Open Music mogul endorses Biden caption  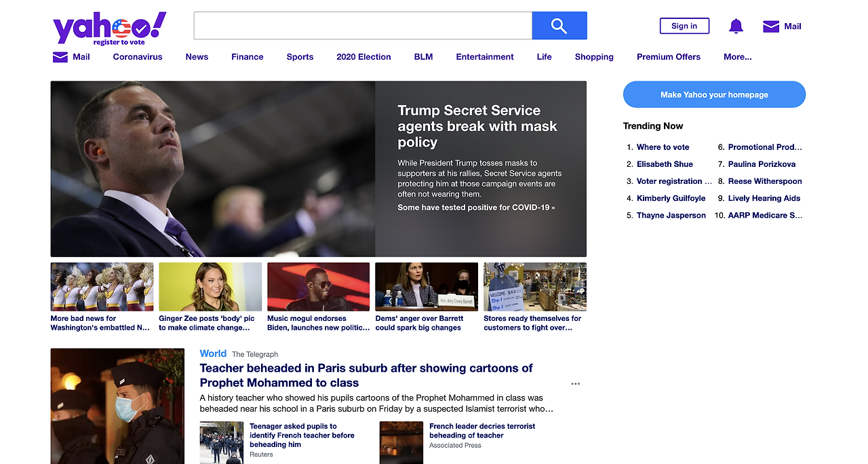click(x=318, y=323)
